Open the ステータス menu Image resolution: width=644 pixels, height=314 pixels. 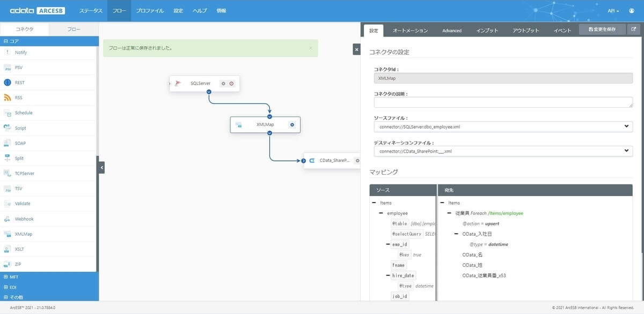click(91, 11)
